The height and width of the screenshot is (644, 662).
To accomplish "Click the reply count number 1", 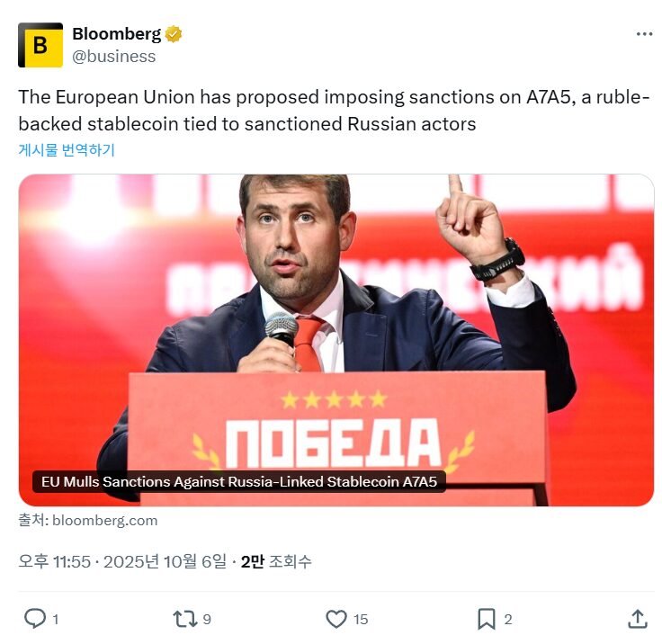I will [56, 619].
